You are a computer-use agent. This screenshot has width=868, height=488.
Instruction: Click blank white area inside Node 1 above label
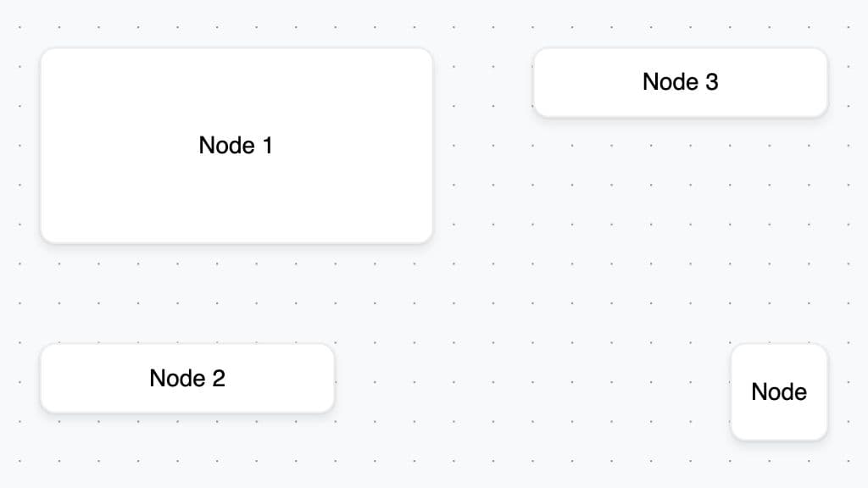pos(236,88)
